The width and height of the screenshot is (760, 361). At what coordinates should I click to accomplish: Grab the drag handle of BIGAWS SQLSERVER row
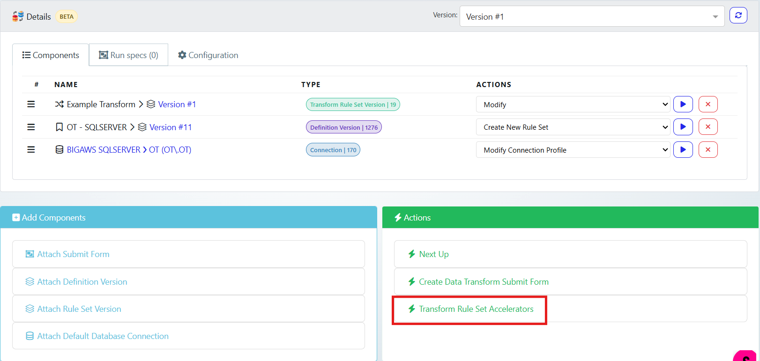[31, 150]
